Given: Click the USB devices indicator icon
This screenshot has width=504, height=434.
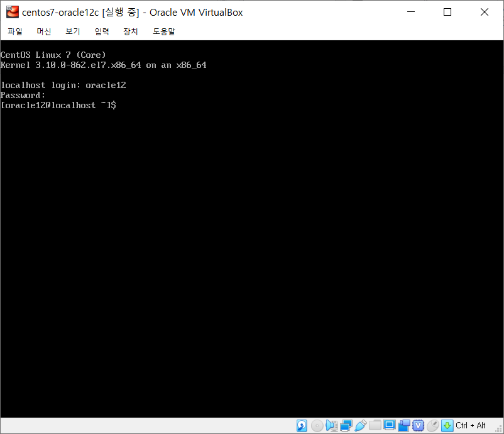Looking at the screenshot, I should point(361,426).
